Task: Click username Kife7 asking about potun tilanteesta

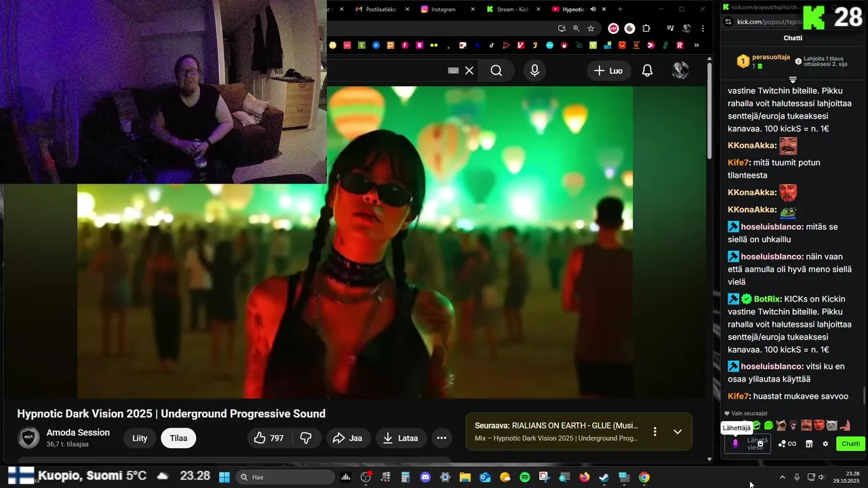Action: point(739,163)
